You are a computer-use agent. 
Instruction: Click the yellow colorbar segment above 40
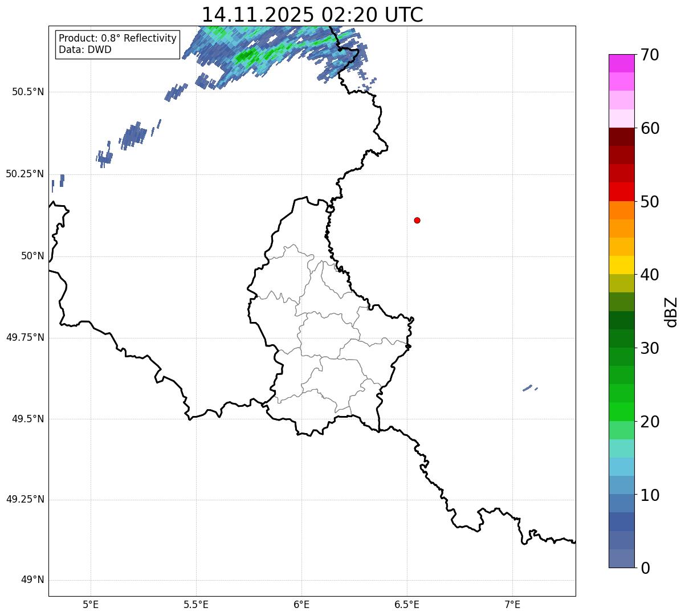click(621, 265)
